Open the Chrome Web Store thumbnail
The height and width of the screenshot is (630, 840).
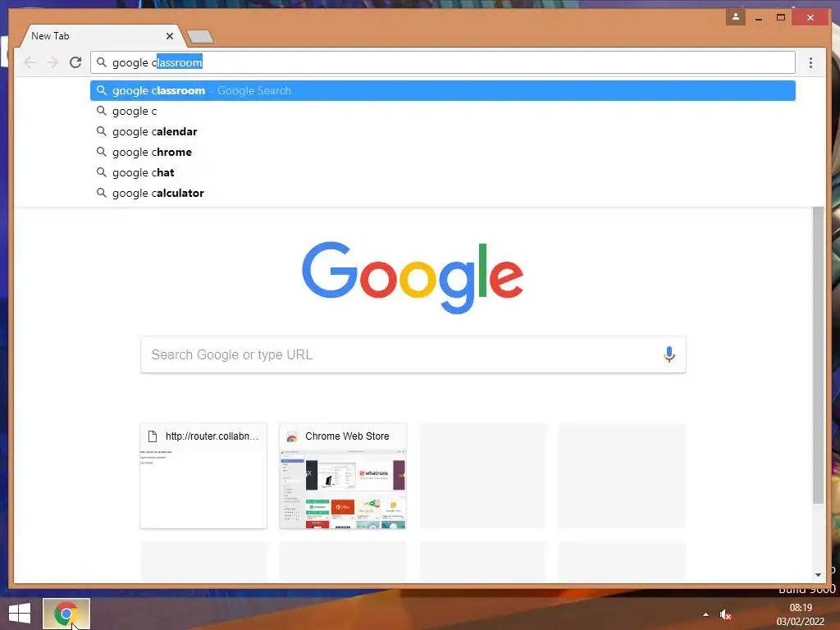[343, 476]
